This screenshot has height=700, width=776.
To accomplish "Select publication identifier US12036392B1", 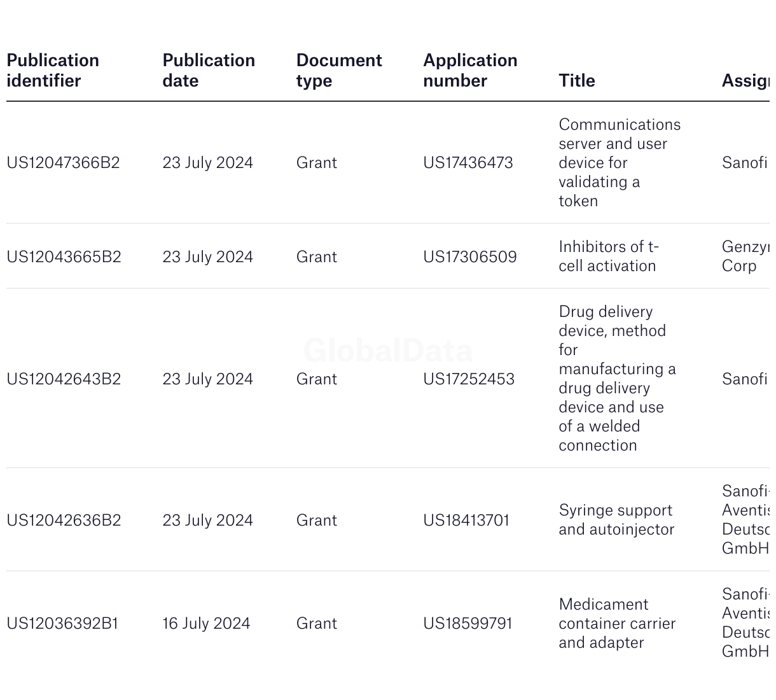I will 62,624.
